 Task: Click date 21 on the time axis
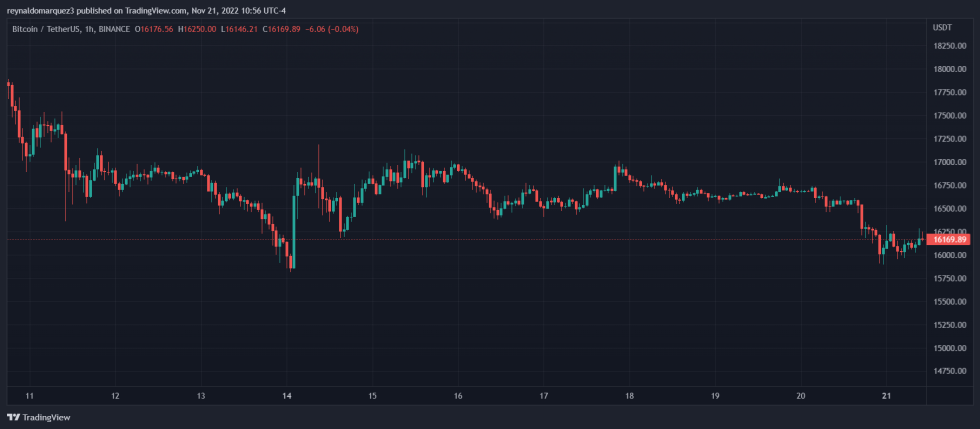pos(886,396)
